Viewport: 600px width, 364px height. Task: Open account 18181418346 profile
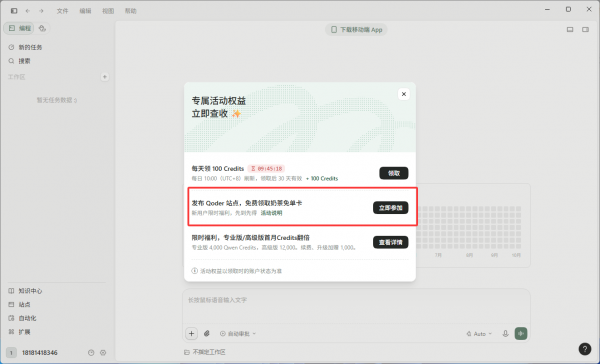pos(33,353)
